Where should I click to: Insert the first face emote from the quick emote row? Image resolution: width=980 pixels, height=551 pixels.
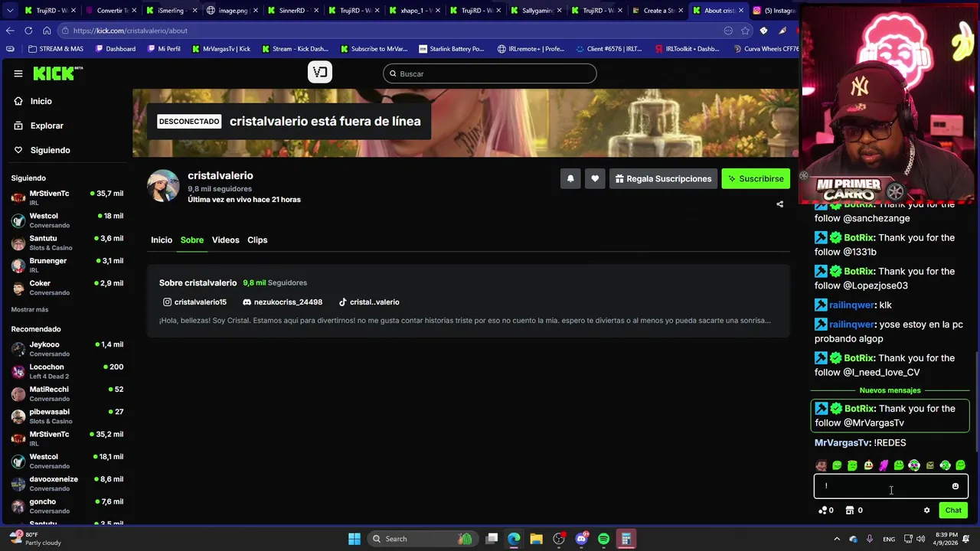822,465
